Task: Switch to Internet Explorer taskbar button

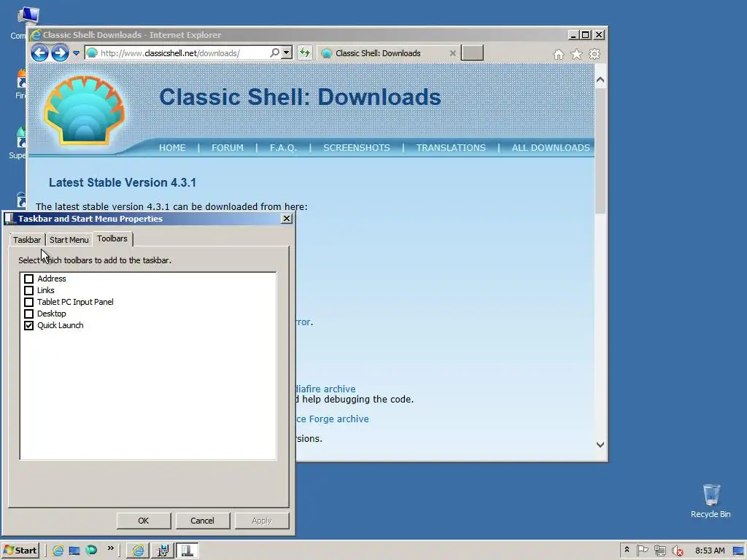Action: click(x=138, y=551)
